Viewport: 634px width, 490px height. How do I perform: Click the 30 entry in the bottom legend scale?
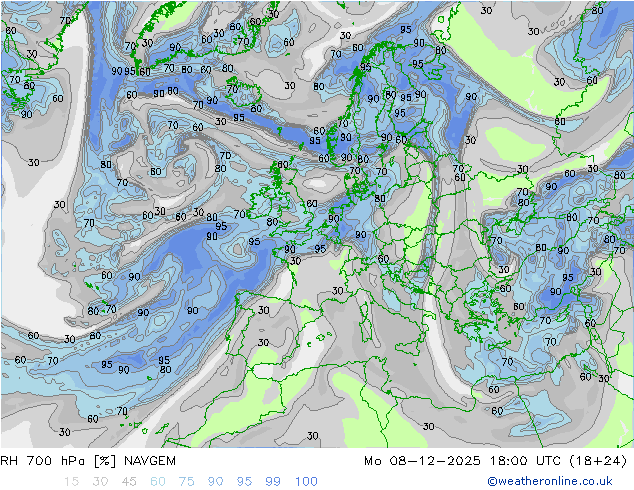point(100,482)
